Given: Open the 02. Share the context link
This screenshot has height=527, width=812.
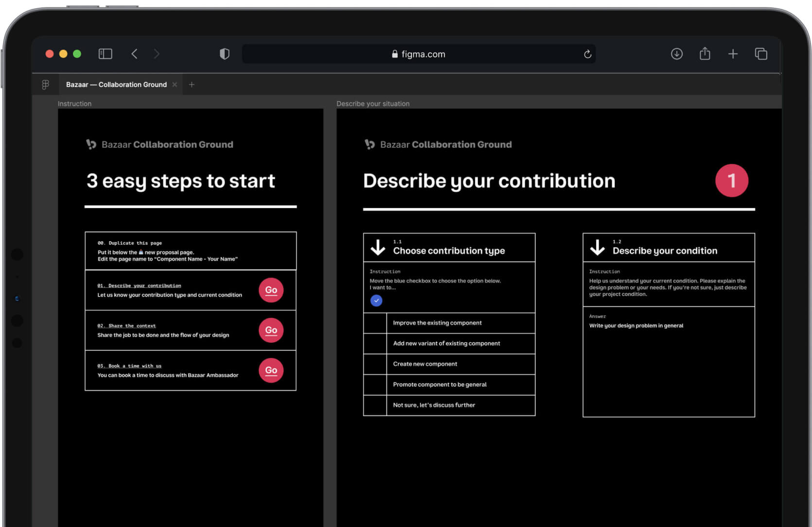Looking at the screenshot, I should coord(126,326).
